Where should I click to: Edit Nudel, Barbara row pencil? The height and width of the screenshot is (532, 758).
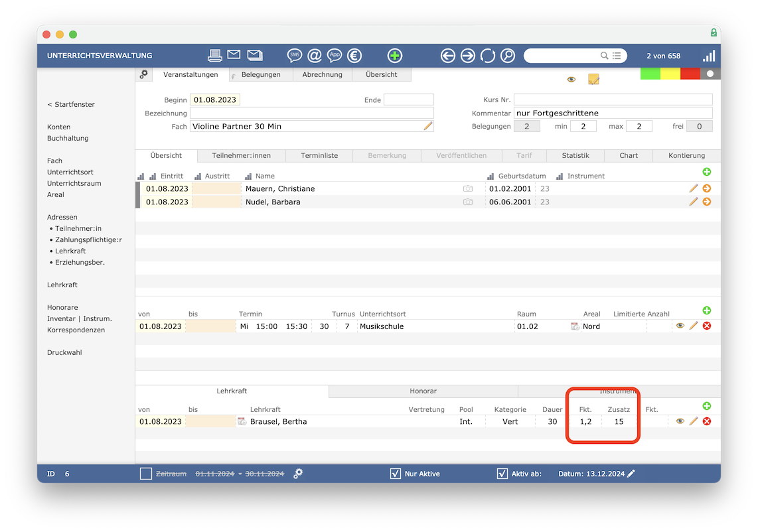(693, 202)
